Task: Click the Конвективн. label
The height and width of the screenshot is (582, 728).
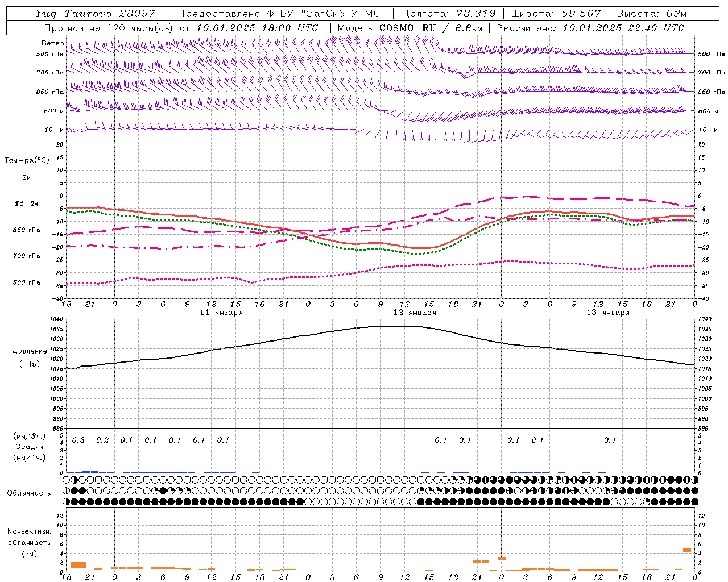Action: (30, 531)
